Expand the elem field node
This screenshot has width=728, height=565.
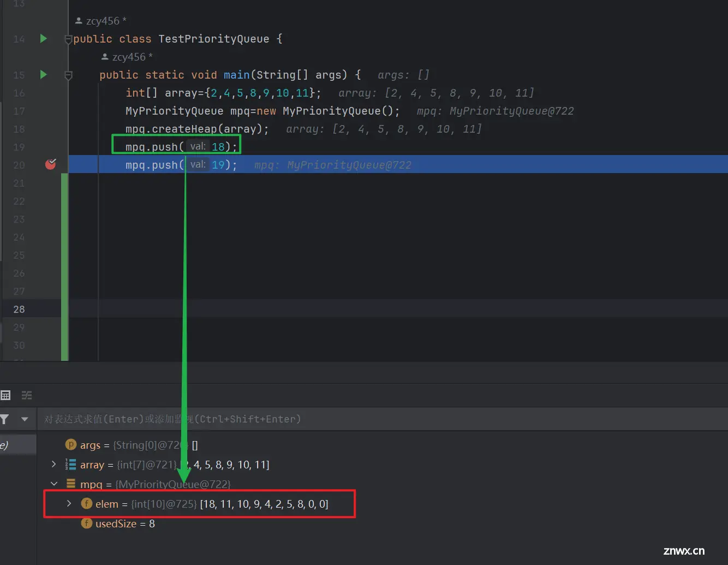(69, 504)
